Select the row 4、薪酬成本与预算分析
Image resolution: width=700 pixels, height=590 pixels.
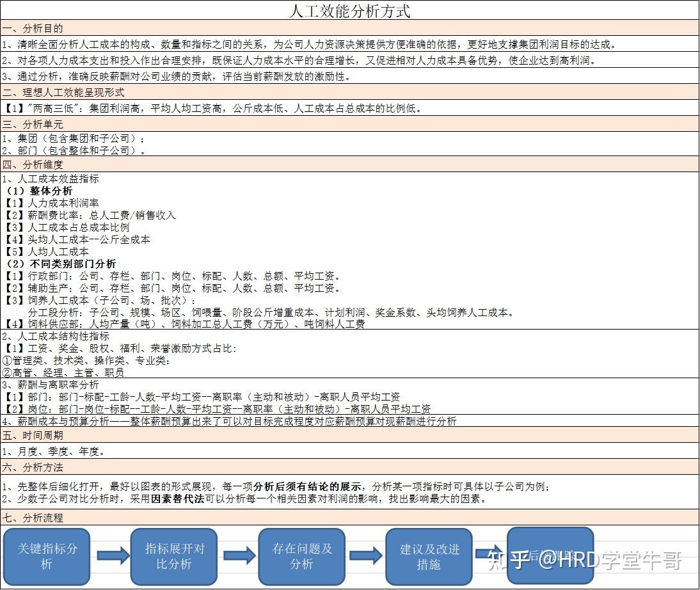point(349,420)
